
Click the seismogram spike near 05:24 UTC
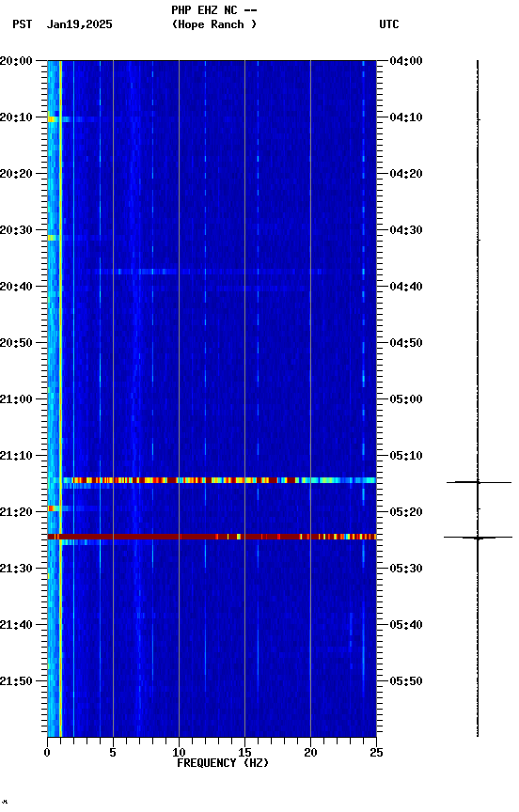pos(478,538)
